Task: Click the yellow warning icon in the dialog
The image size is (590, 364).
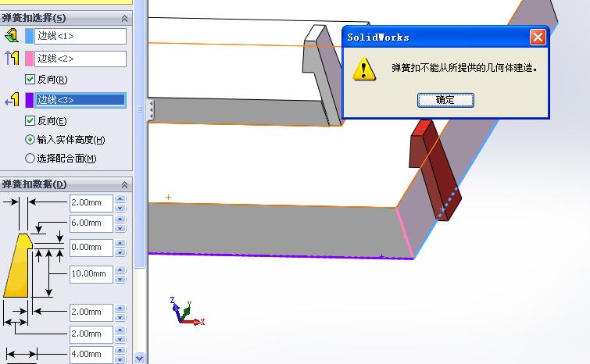Action: (364, 69)
